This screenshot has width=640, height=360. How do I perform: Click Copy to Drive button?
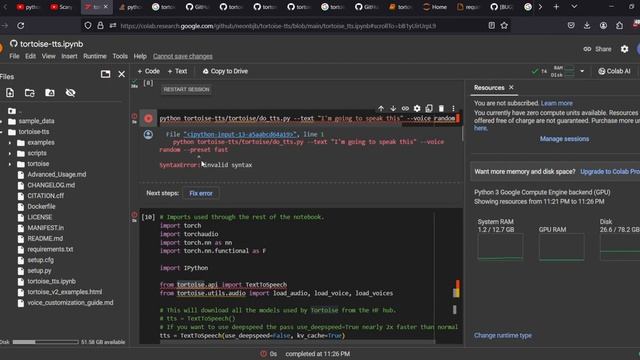coord(225,71)
